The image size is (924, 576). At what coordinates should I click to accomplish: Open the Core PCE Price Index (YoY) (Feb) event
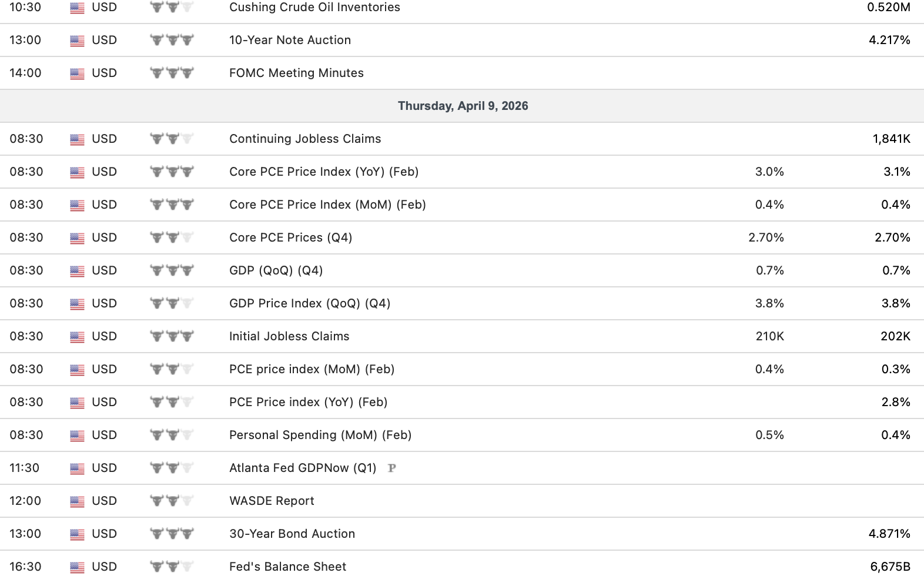(x=324, y=172)
